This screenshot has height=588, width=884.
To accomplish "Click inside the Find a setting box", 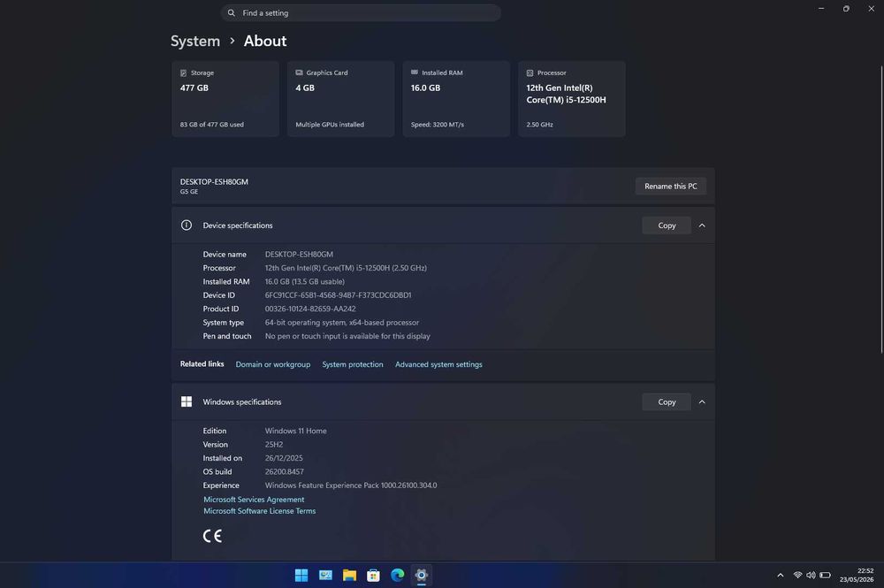I will coord(361,13).
